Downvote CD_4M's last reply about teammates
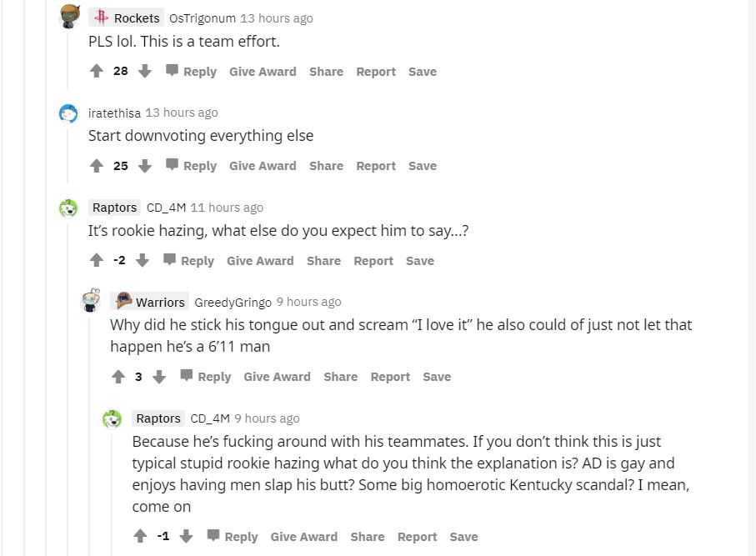Screen dimensions: 756x556 [x=186, y=537]
